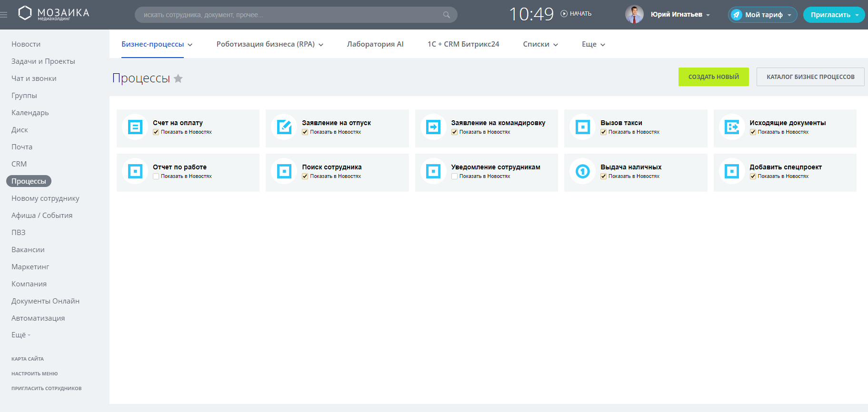Click the Выдача наличных coin icon

(x=583, y=171)
